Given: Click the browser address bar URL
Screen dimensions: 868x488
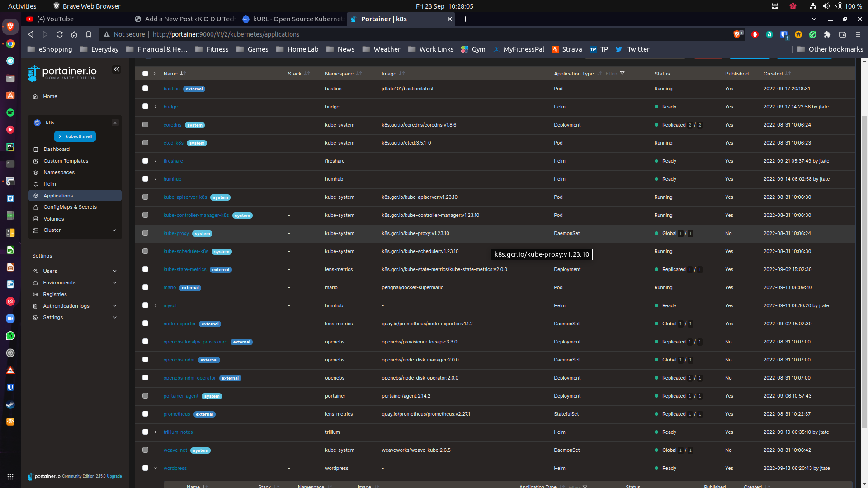Looking at the screenshot, I should click(226, 34).
